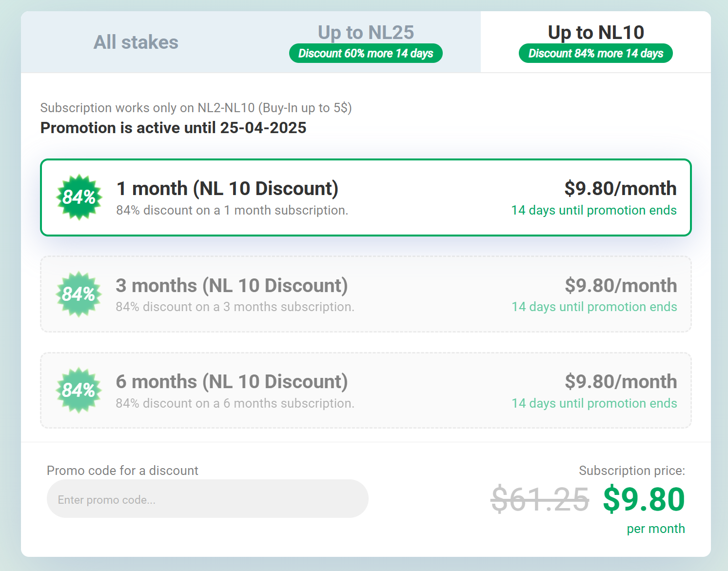Click the Promo code for a discount label

(122, 471)
